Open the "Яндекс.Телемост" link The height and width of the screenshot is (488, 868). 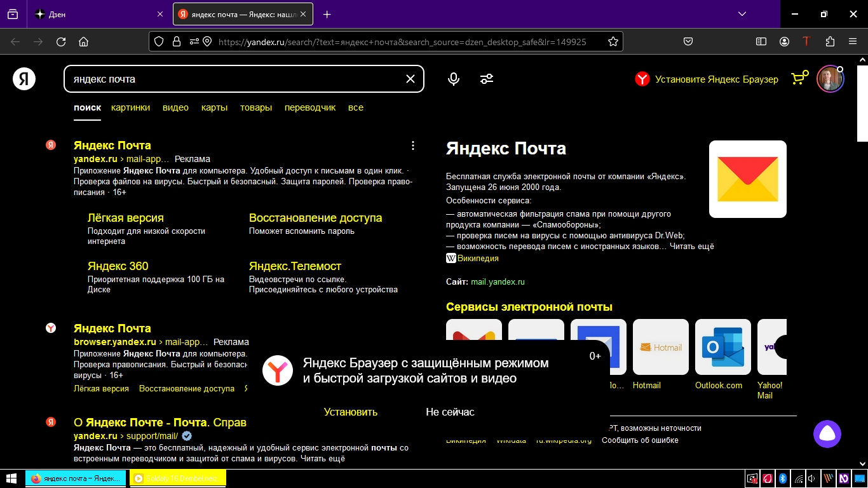coord(295,266)
